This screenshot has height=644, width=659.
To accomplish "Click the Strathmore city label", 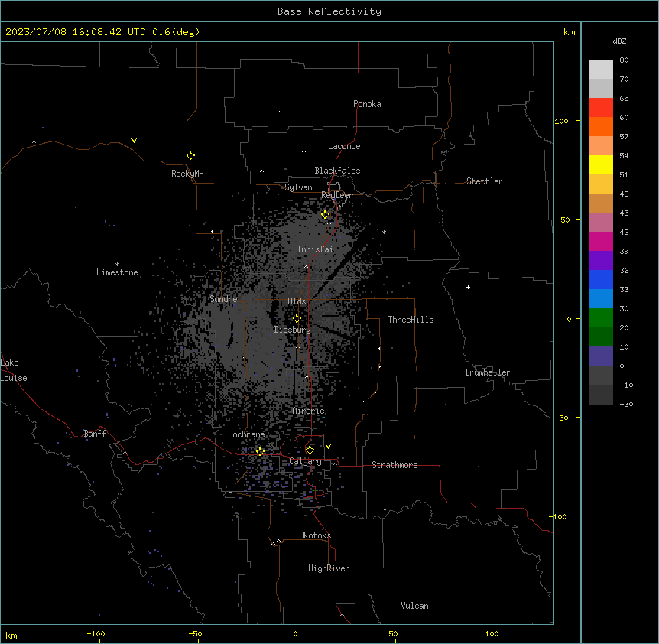I will pos(394,465).
